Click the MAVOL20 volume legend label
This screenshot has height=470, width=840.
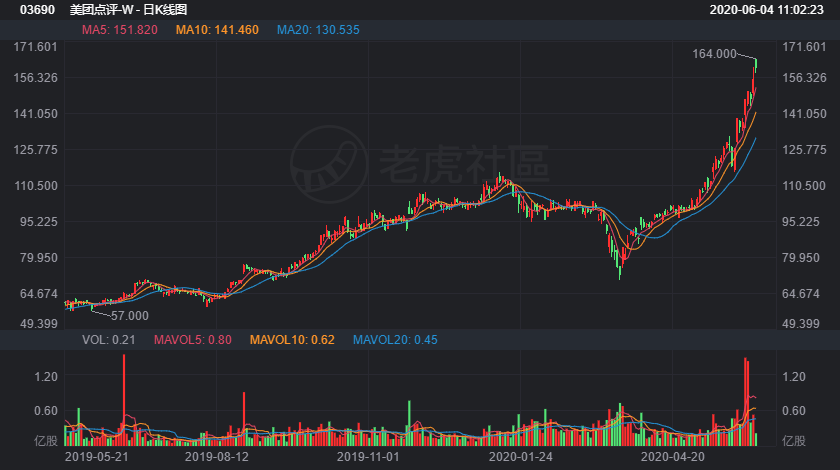[x=395, y=340]
